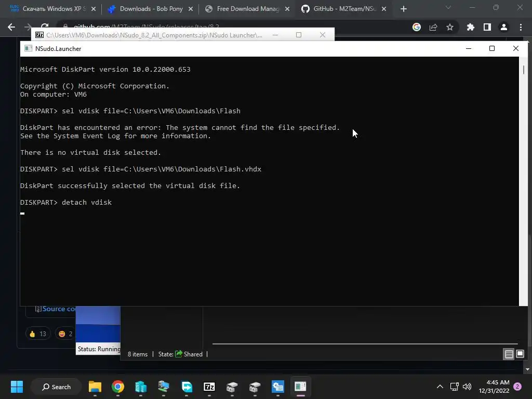This screenshot has width=532, height=399.
Task: Switch to details view in file window
Action: (509, 354)
